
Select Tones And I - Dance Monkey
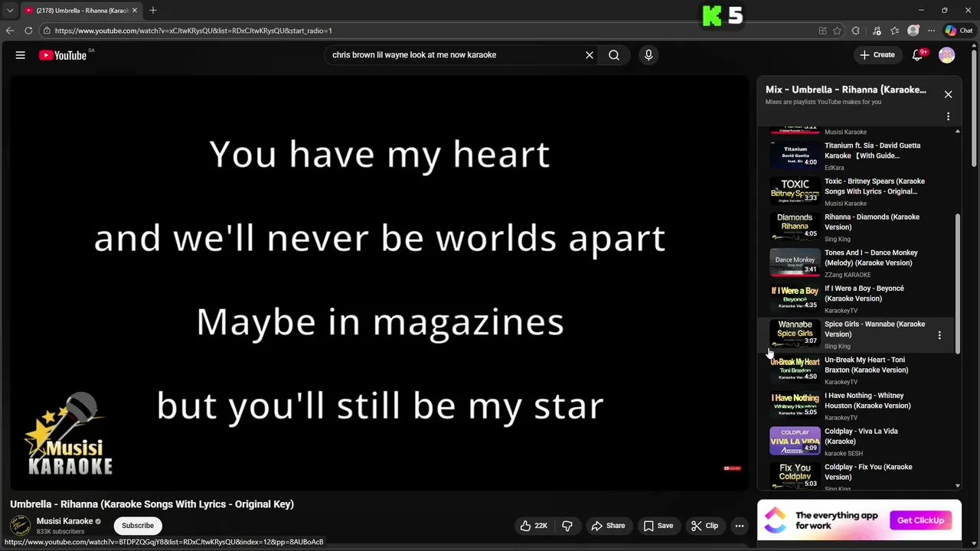(x=854, y=262)
